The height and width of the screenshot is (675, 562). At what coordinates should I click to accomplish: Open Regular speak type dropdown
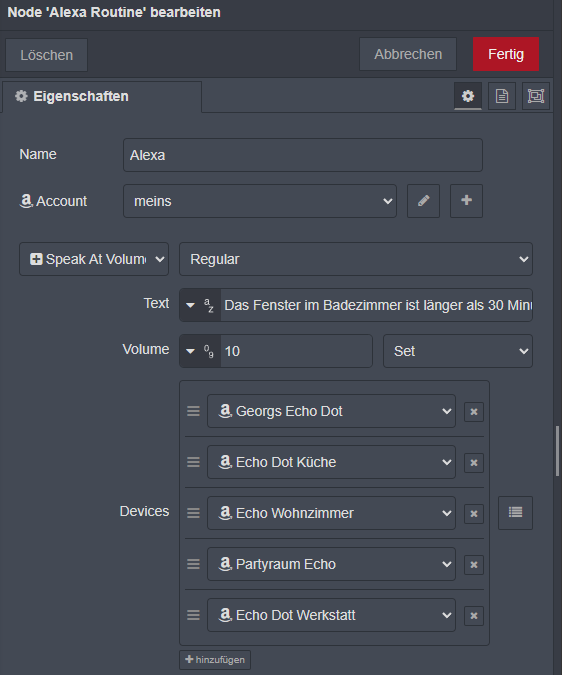[x=356, y=259]
